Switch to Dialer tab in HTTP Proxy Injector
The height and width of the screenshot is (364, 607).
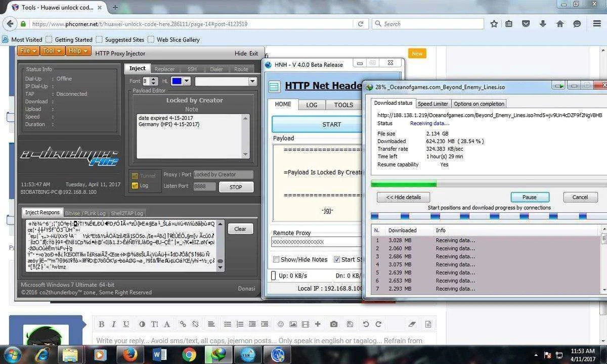coord(216,69)
